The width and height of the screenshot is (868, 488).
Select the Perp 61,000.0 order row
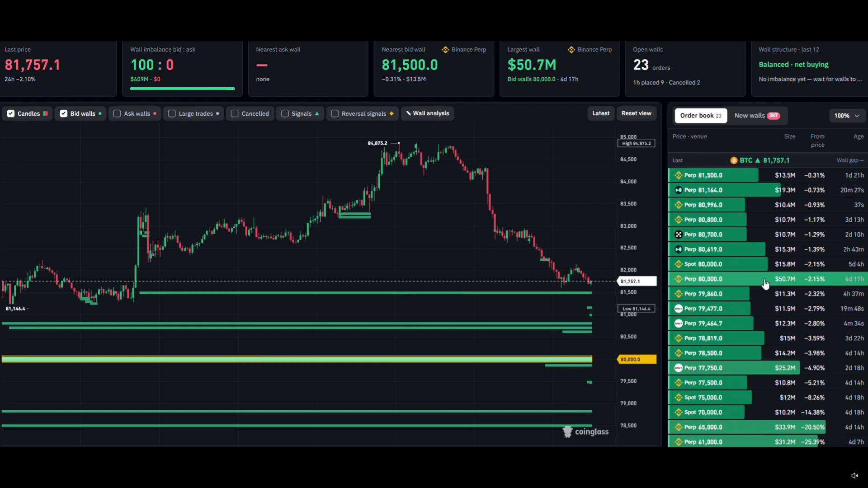(768, 442)
